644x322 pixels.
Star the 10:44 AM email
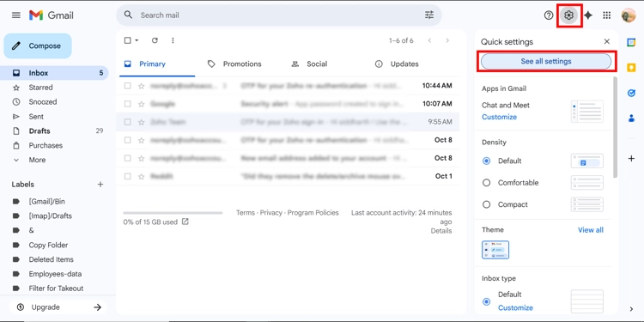coord(142,86)
